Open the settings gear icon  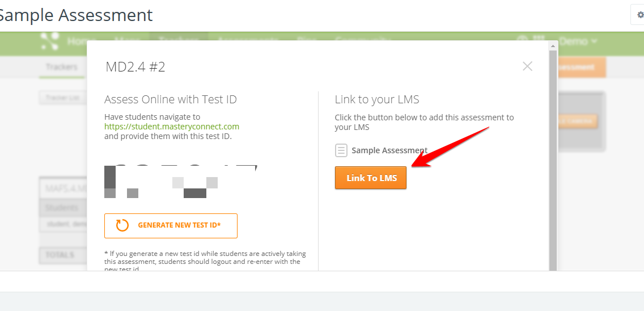point(641,15)
